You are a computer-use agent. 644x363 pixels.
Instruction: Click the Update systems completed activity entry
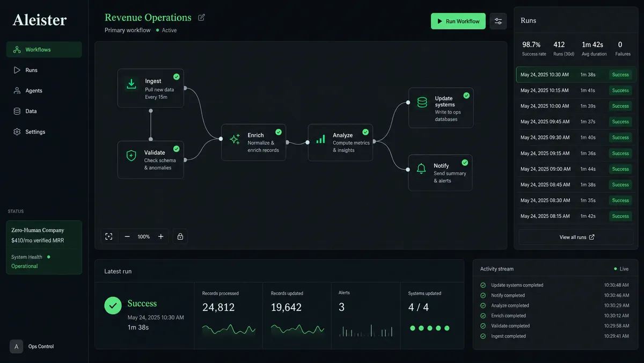tap(555, 285)
